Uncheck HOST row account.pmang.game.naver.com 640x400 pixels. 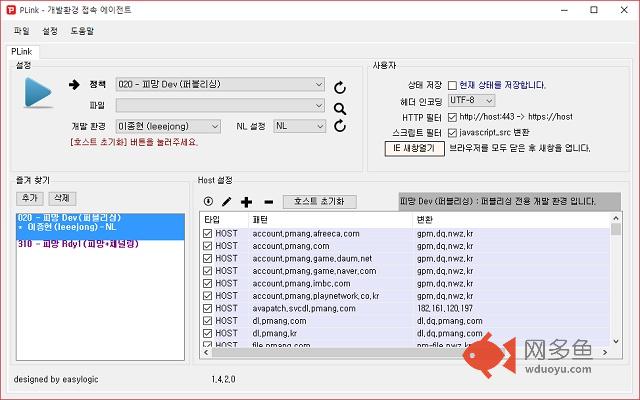[x=207, y=271]
